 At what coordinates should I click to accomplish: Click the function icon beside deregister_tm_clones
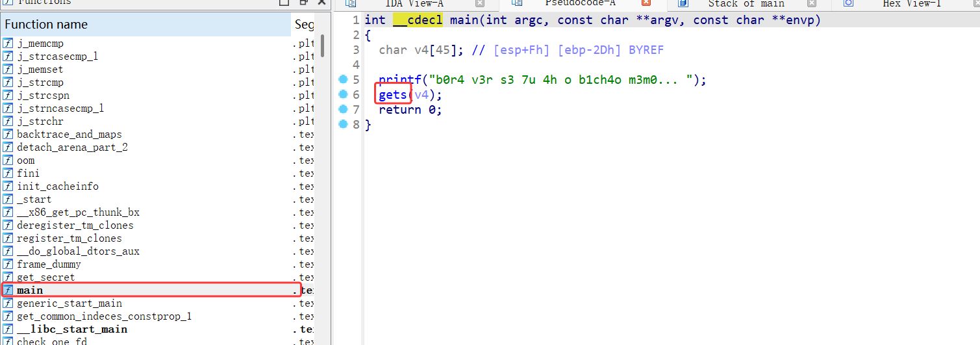click(x=8, y=225)
